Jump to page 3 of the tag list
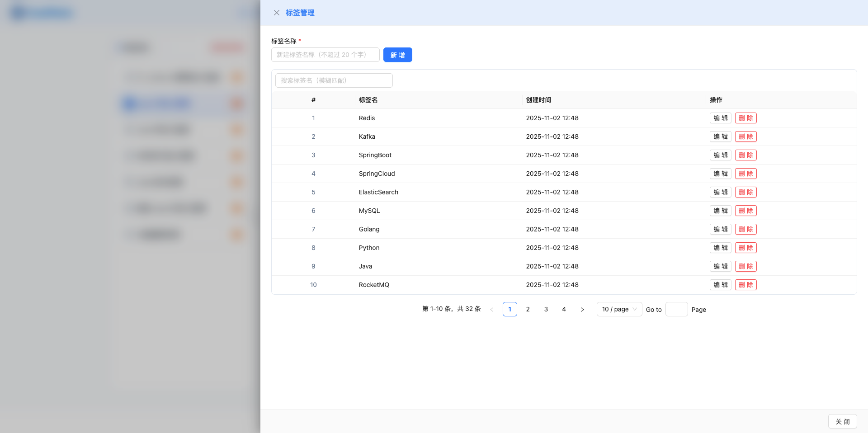This screenshot has height=433, width=868. point(546,309)
